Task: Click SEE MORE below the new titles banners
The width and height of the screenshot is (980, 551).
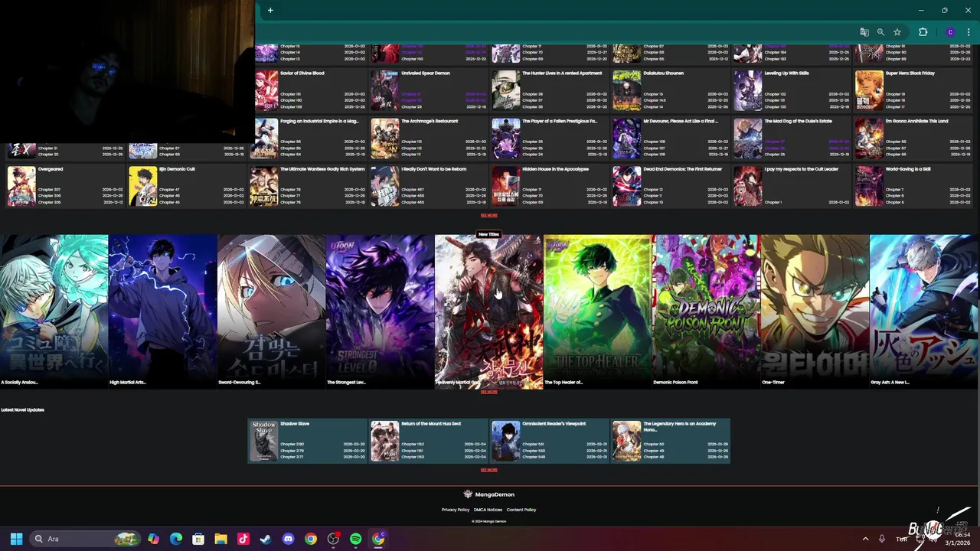Action: pos(488,392)
